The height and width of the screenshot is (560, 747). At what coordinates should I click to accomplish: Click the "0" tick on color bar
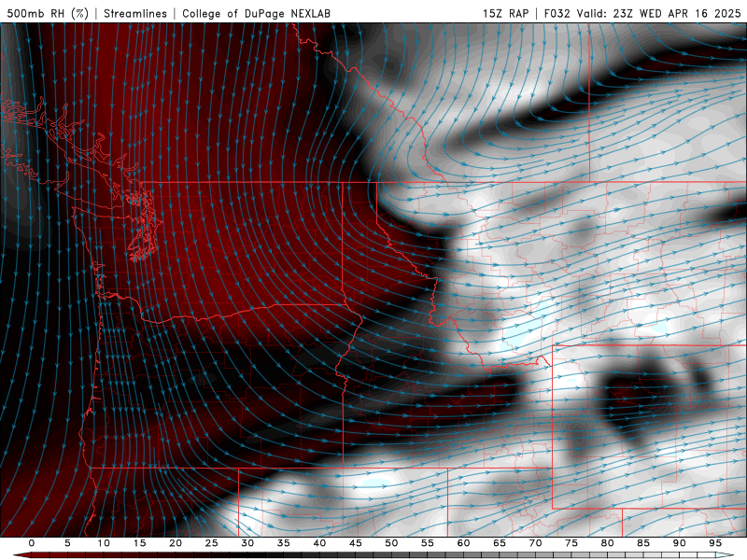(32, 543)
